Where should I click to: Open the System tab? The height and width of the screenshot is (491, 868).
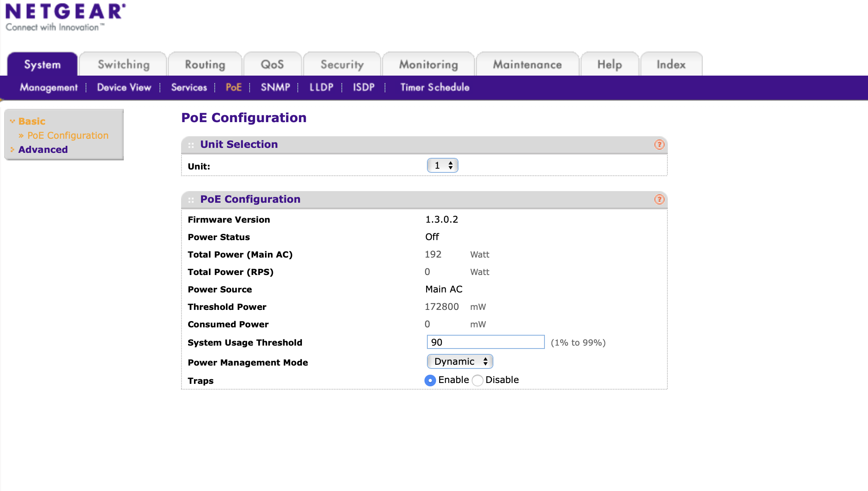click(42, 64)
